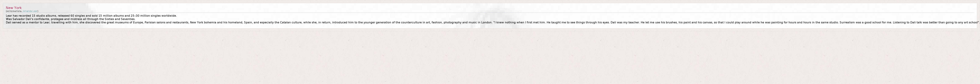
Task: Click the phrase 'great museums of Europe'
Action: (x=125, y=22)
